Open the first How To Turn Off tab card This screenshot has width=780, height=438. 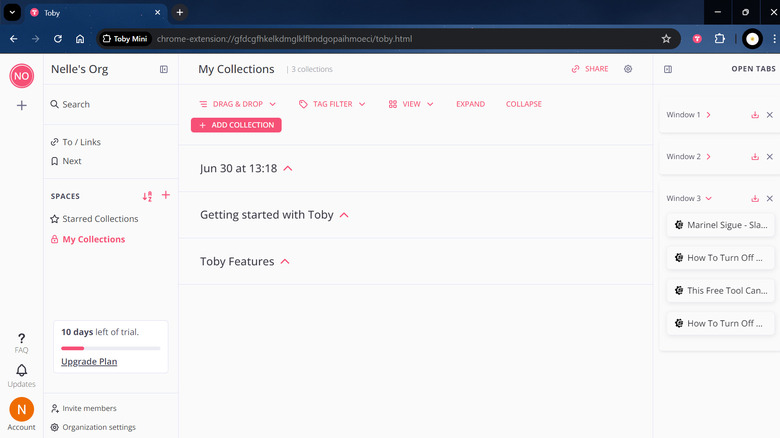[x=720, y=258]
